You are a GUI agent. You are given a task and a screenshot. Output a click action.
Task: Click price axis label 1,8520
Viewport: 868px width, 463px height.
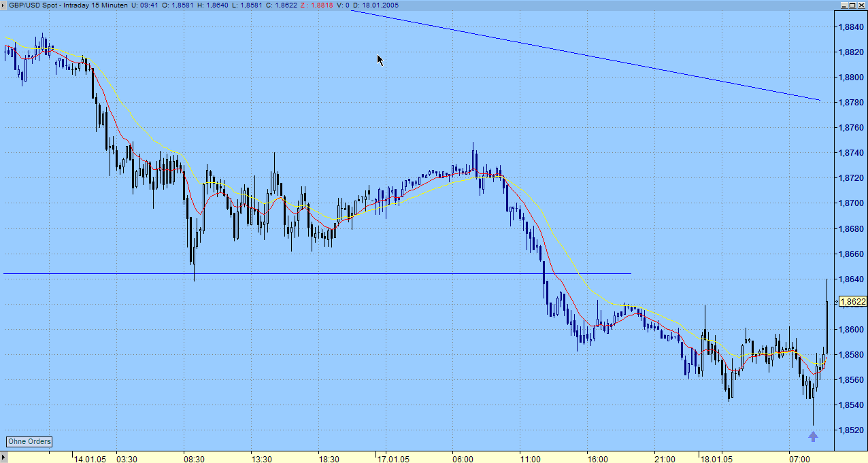[851, 430]
